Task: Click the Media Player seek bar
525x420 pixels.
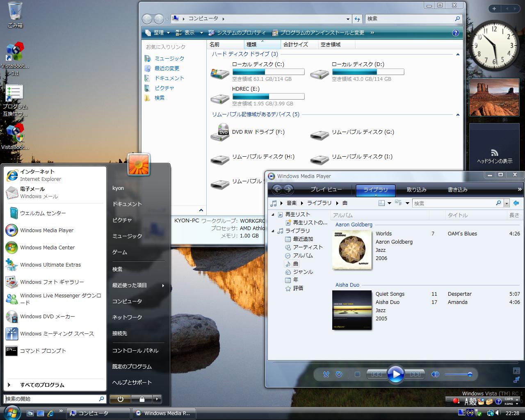Action: (395, 363)
